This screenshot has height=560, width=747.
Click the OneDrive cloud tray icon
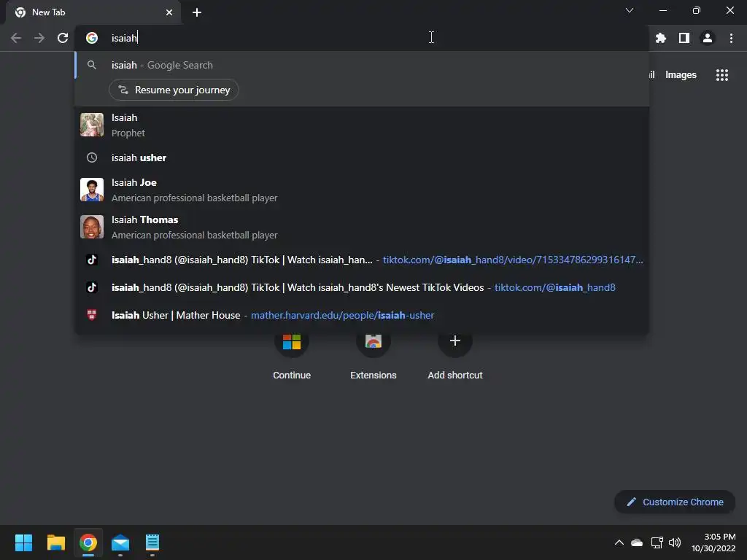[637, 542]
